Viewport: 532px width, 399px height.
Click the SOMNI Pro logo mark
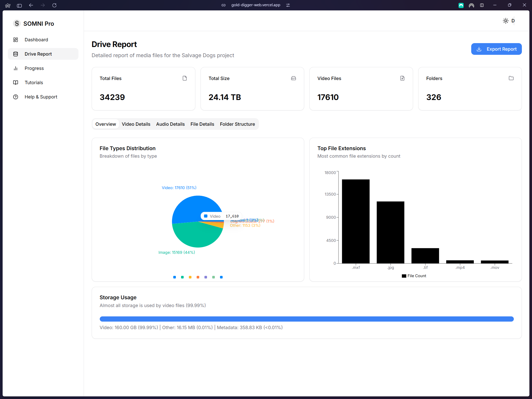17,23
